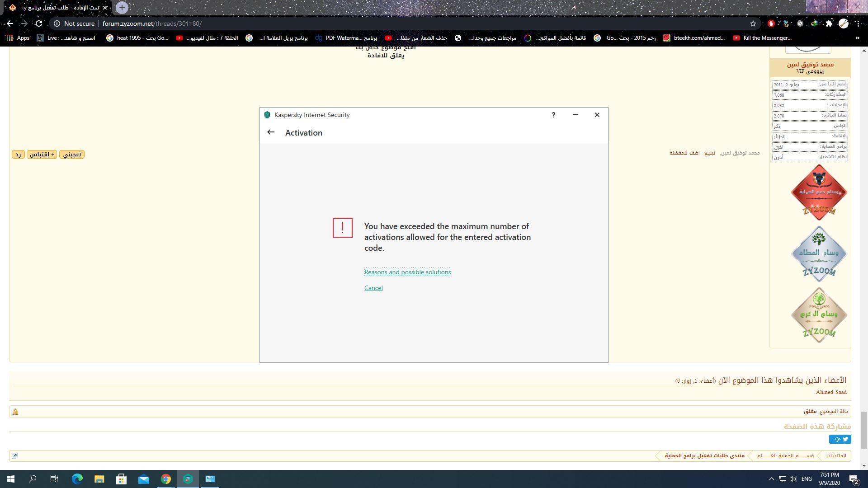Bookmark this page with the star icon
Image resolution: width=868 pixels, height=488 pixels.
(x=753, y=23)
